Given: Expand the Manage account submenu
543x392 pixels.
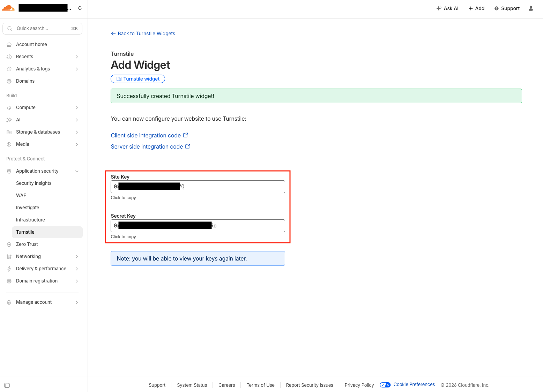Looking at the screenshot, I should tap(77, 302).
